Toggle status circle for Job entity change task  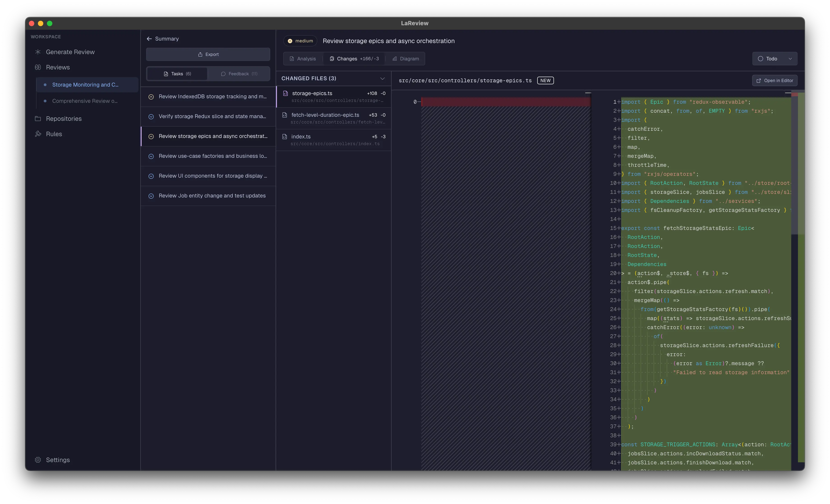(x=151, y=196)
